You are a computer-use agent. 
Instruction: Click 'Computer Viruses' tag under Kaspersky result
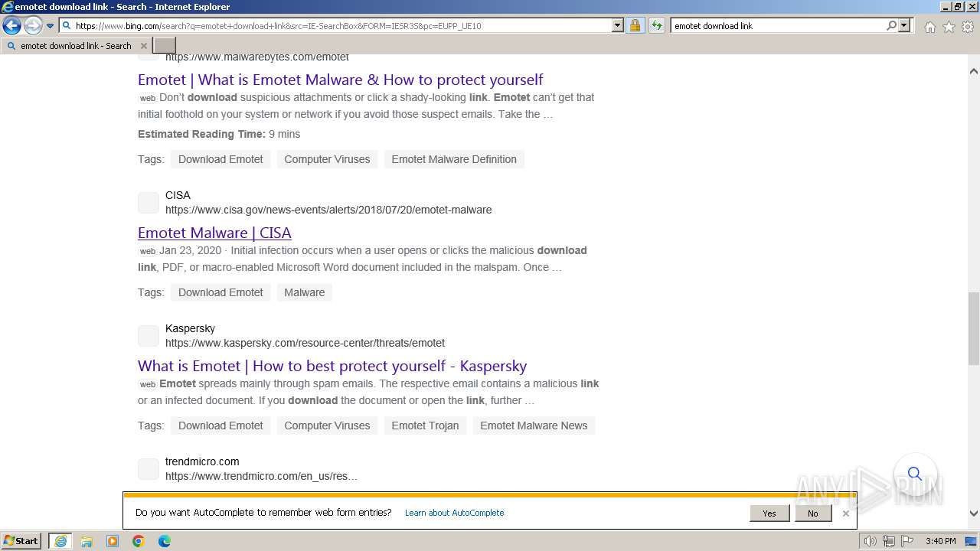327,425
